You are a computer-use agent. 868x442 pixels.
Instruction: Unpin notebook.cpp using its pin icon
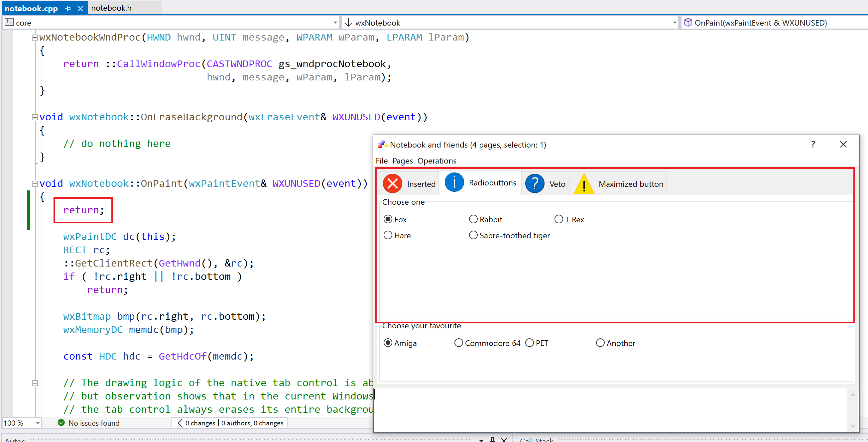(68, 8)
